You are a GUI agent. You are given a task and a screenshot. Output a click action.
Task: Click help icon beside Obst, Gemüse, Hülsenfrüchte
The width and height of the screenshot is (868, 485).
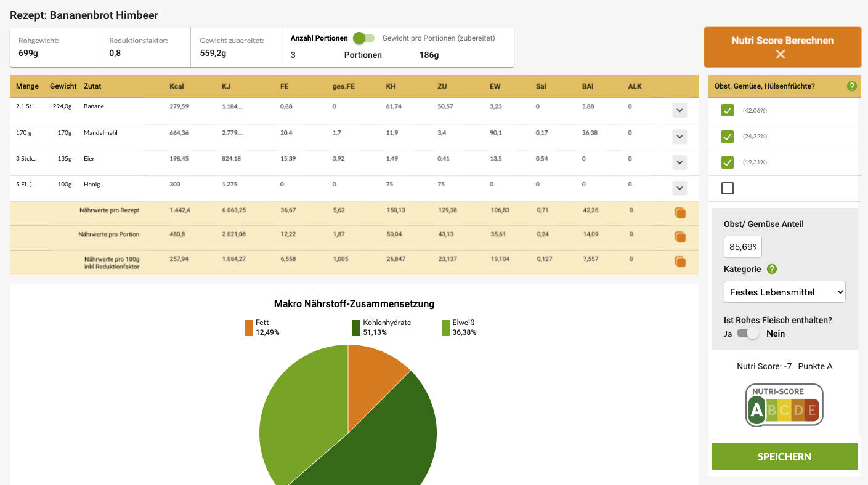pos(851,86)
